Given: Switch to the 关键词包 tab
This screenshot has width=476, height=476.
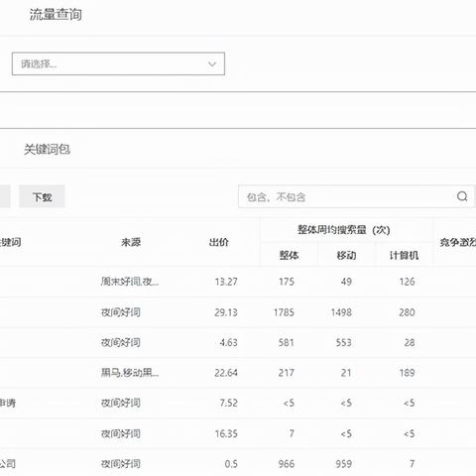Looking at the screenshot, I should click(x=47, y=149).
